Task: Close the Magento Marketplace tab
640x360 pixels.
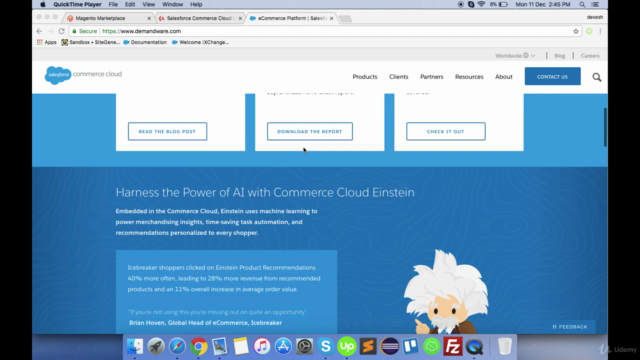Action: (149, 18)
